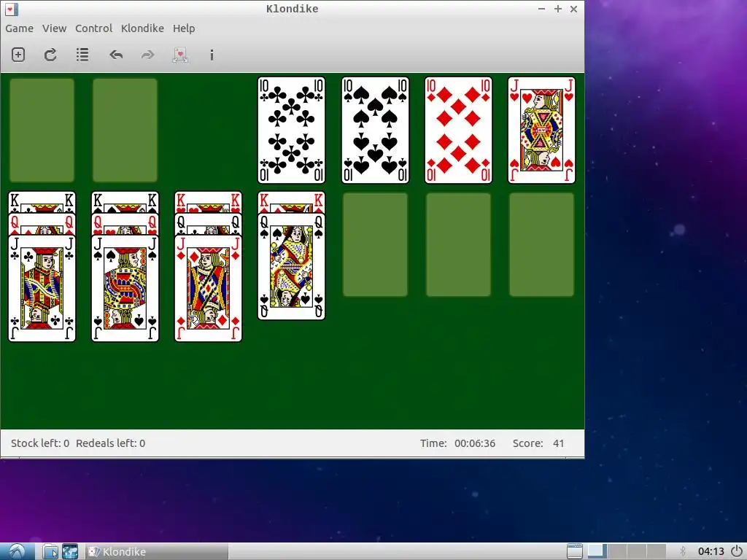Image resolution: width=747 pixels, height=560 pixels.
Task: Click the king of hearts card
Action: click(x=208, y=202)
